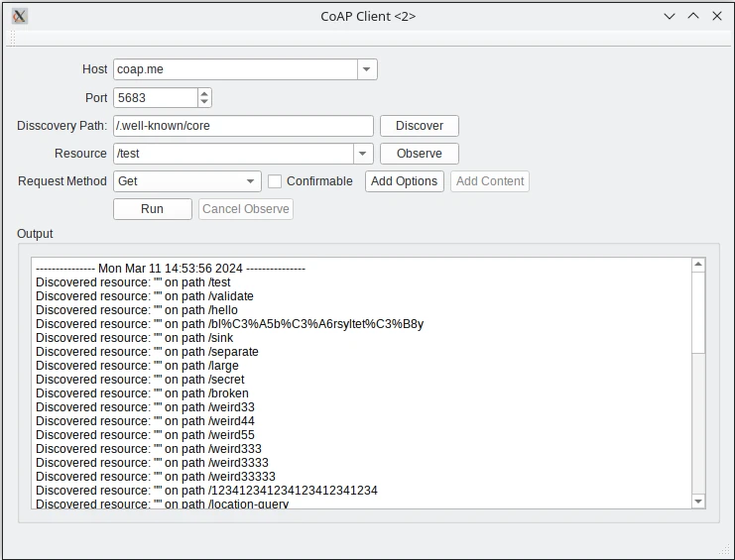Enable the Confirmable checkbox
Viewport: 735px width, 560px height.
(276, 181)
